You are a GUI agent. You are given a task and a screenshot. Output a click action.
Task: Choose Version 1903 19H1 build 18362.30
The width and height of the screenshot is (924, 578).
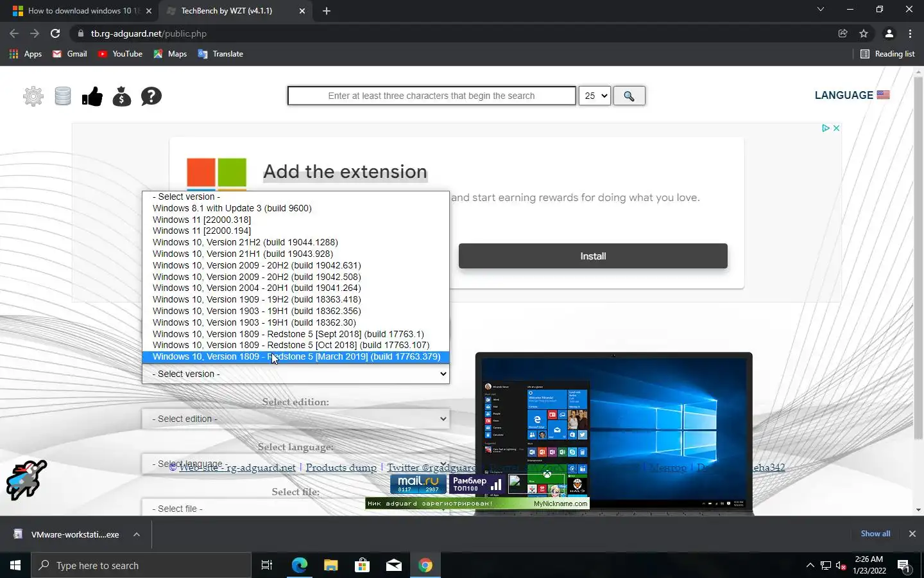296,322
